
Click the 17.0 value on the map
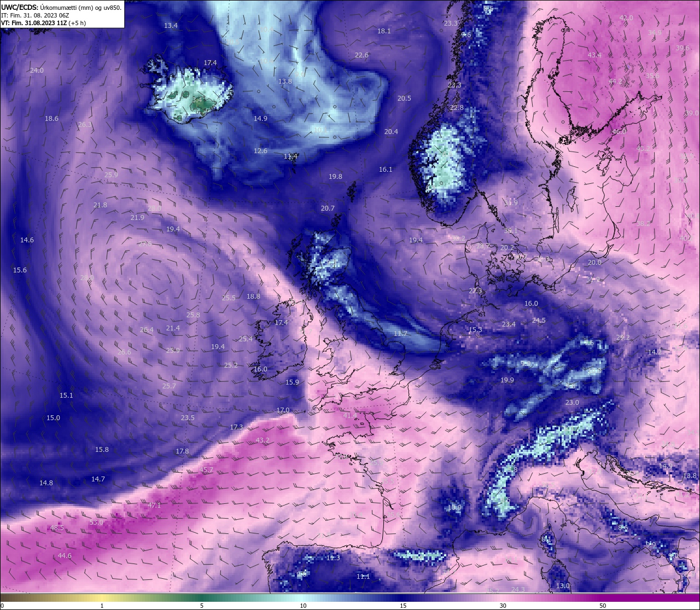point(283,410)
